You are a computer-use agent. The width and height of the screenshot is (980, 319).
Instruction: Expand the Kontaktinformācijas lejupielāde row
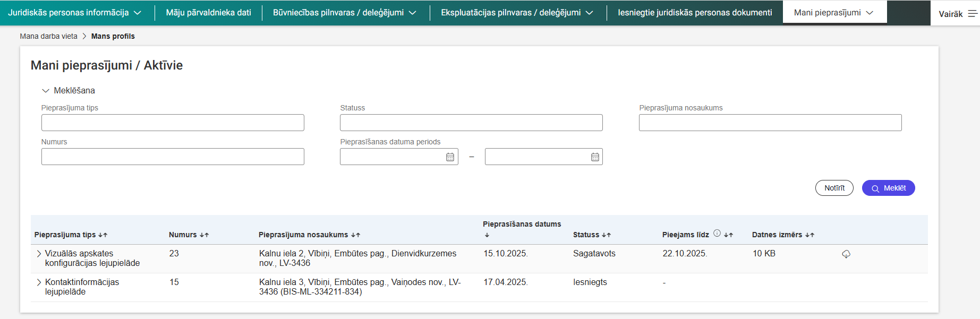click(x=39, y=282)
